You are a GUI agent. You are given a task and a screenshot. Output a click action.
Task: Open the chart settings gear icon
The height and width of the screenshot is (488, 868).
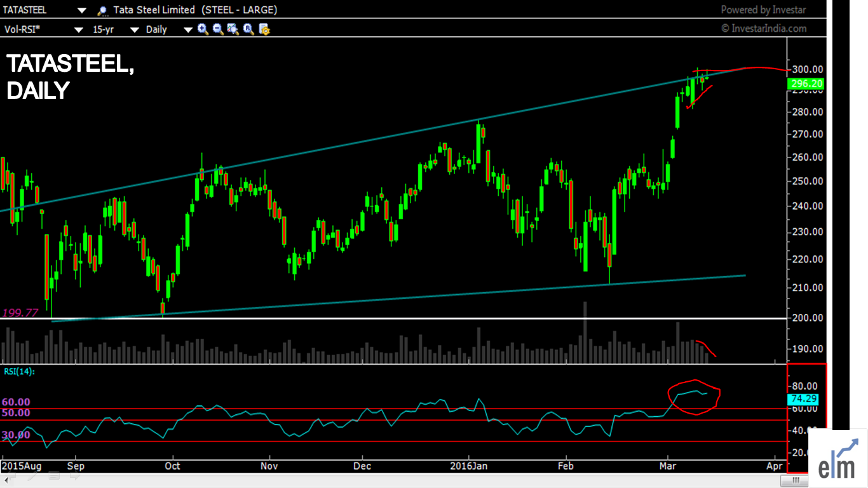click(x=264, y=29)
